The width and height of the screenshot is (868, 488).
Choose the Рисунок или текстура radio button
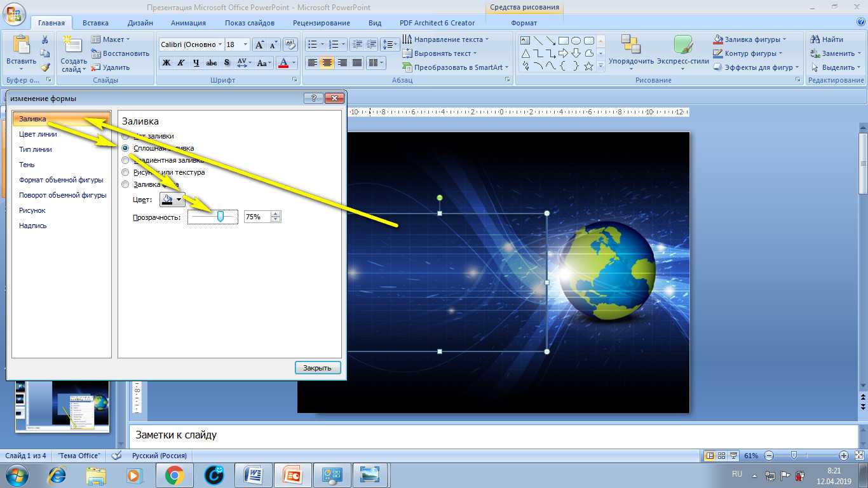click(x=125, y=172)
